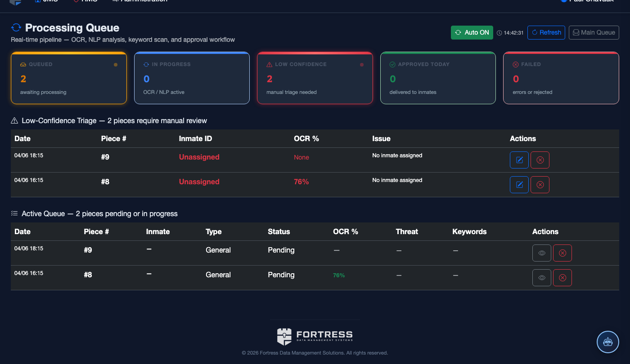
Task: Click the "Threat" column header
Action: click(x=407, y=231)
